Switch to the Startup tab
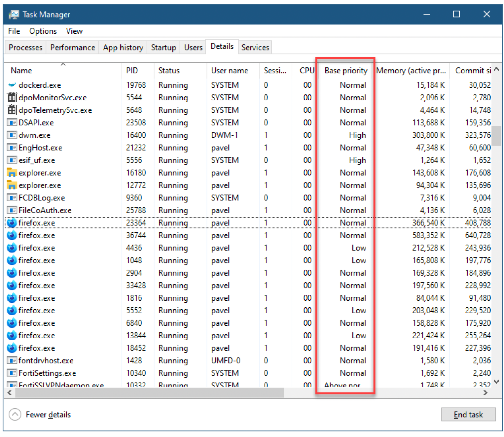 [163, 48]
